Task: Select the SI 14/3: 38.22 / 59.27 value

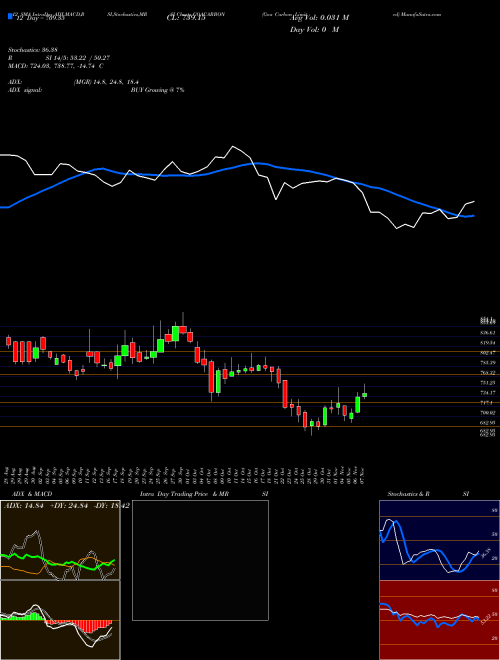Action: tap(78, 57)
